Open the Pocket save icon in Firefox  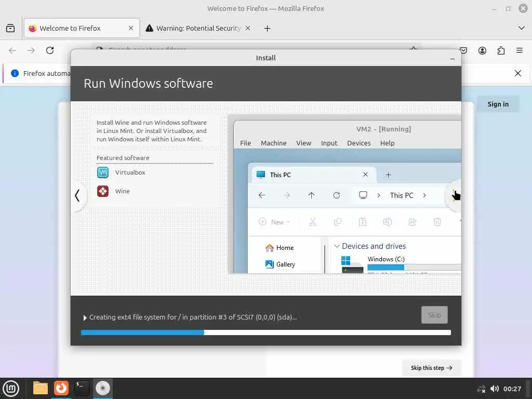[463, 50]
